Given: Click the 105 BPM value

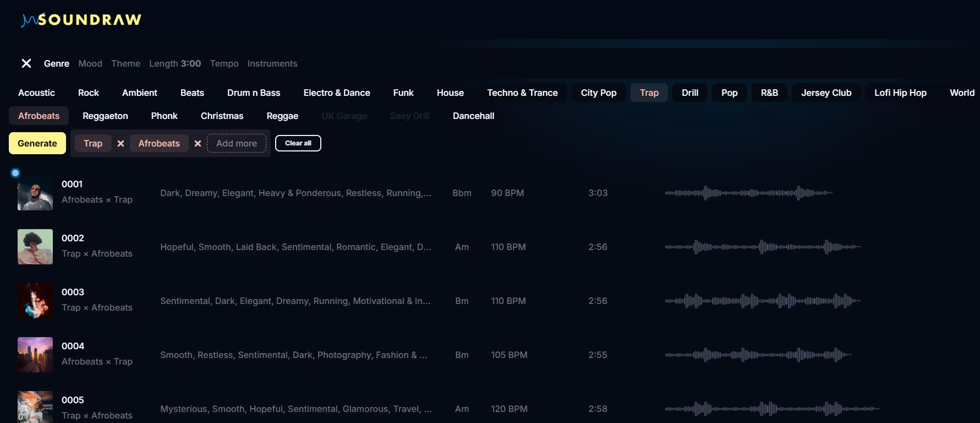Looking at the screenshot, I should (x=509, y=355).
